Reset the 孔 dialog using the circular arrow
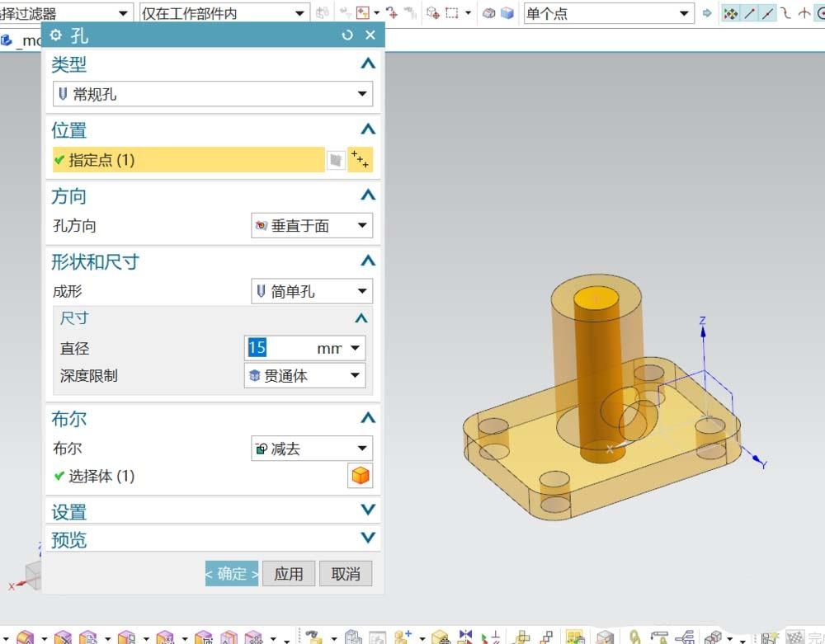825x644 pixels. 346,35
